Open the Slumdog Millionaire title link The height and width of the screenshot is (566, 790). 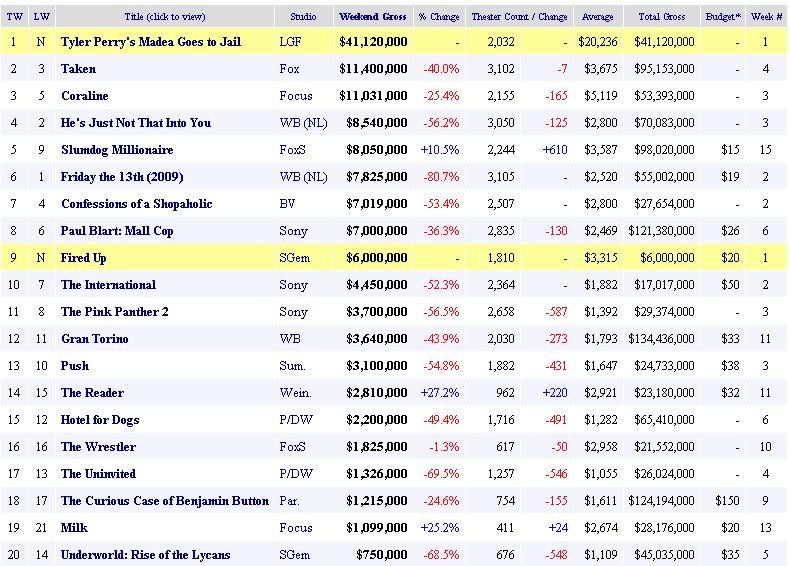pyautogui.click(x=117, y=150)
